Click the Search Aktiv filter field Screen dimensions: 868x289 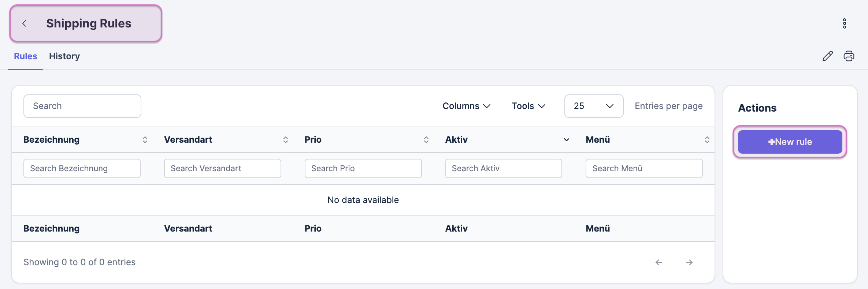(x=503, y=168)
